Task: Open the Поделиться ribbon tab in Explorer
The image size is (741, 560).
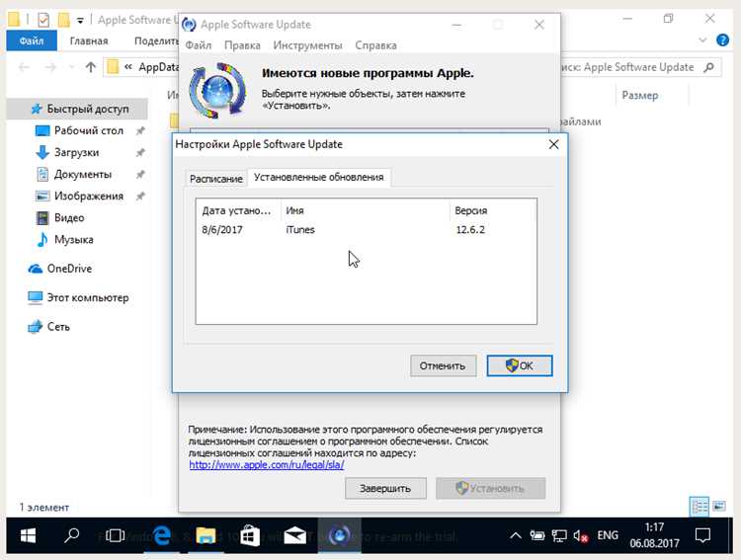Action: pos(156,41)
